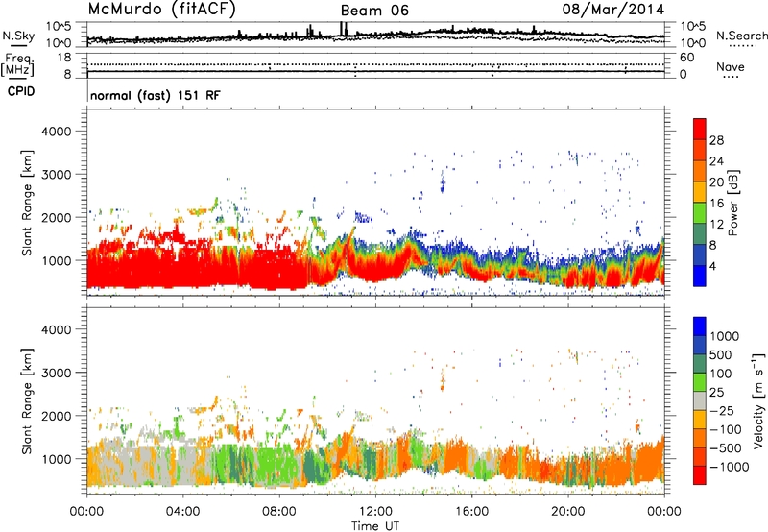Click the dotted N.Search line sample in legend
This screenshot has width=768, height=532.
[743, 46]
